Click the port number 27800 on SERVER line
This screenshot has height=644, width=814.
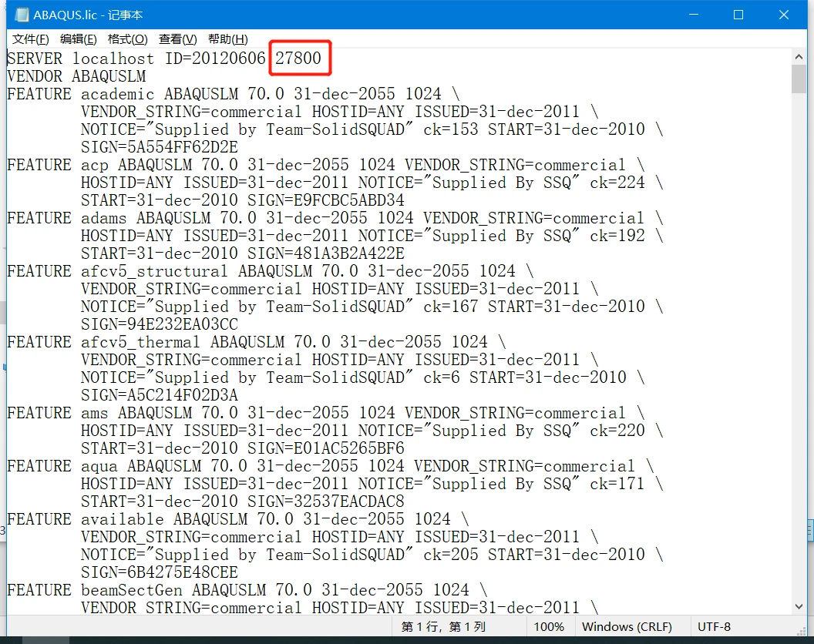click(298, 58)
